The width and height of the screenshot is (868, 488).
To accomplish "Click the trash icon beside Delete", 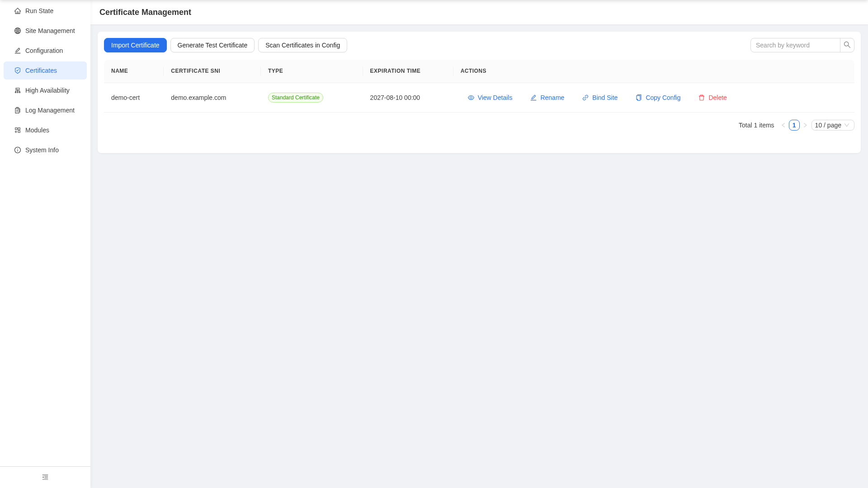I will click(702, 98).
